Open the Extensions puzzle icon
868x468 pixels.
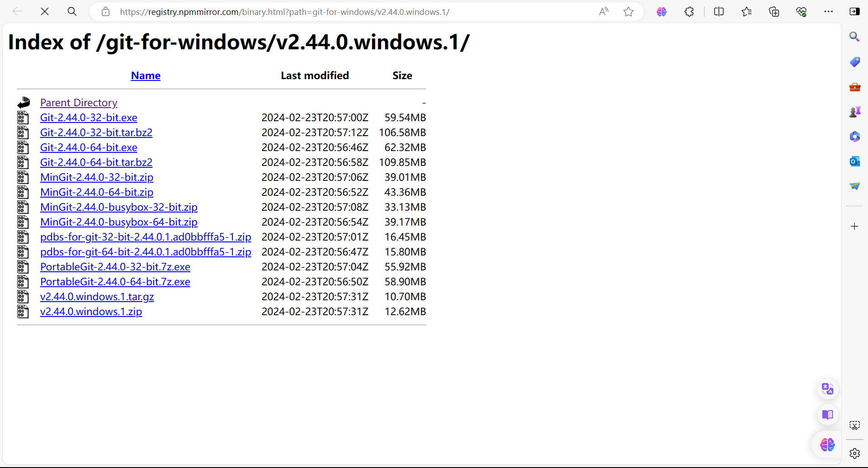[689, 12]
